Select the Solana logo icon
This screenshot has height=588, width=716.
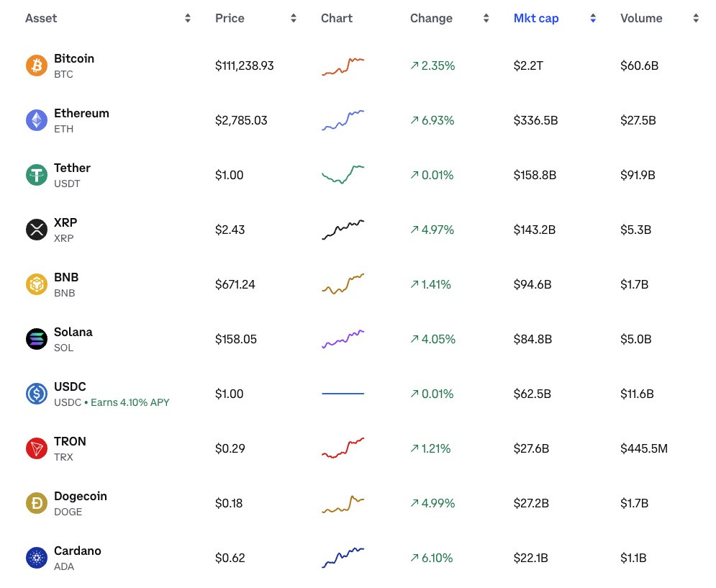pyautogui.click(x=37, y=339)
